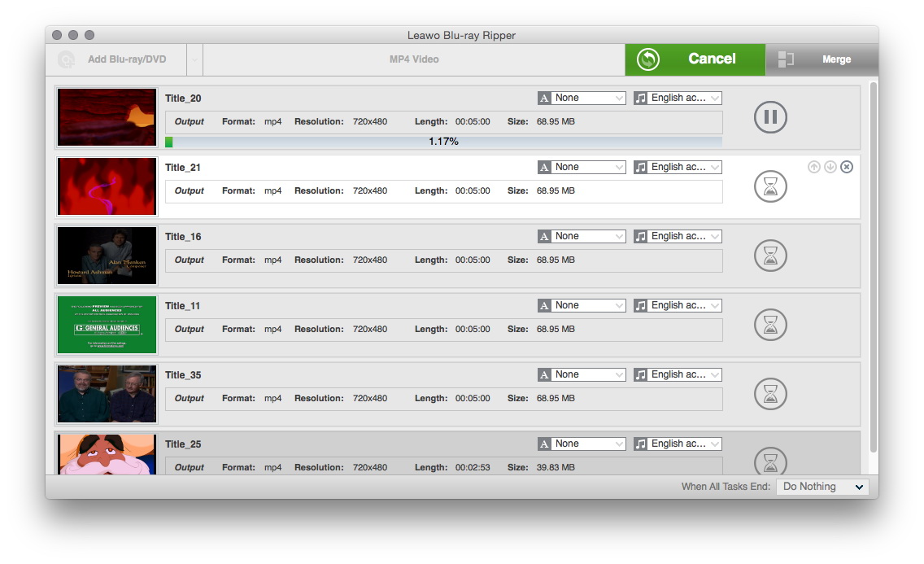Open subtitle dropdown for Title_35
924x564 pixels.
(x=582, y=374)
